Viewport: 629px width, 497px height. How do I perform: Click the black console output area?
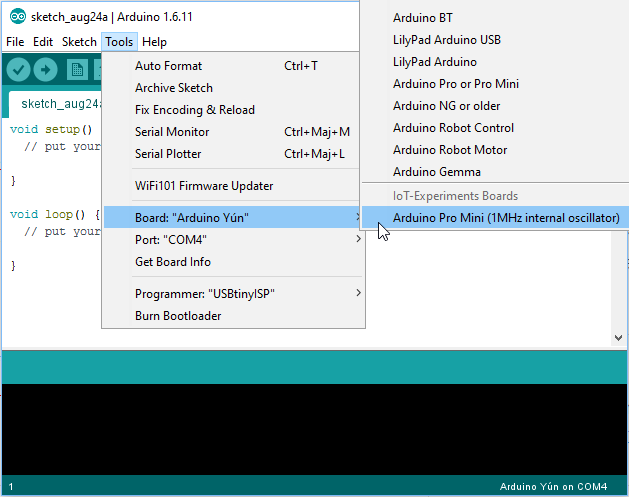click(314, 429)
